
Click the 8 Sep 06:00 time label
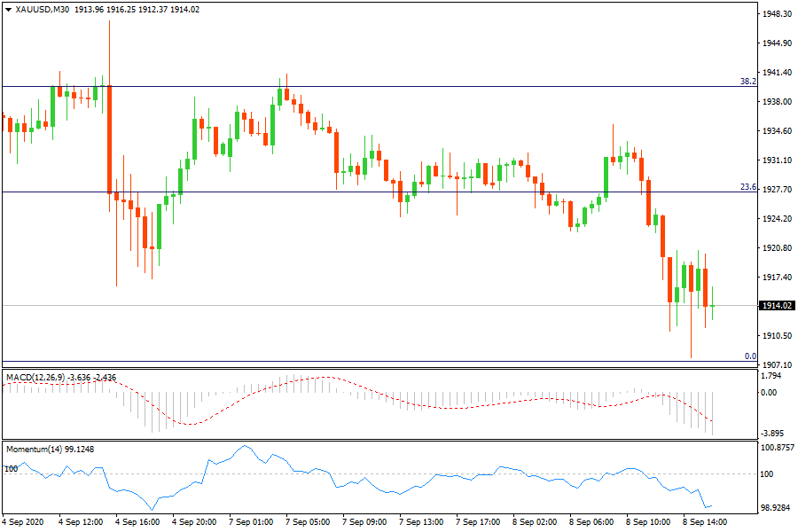594,522
